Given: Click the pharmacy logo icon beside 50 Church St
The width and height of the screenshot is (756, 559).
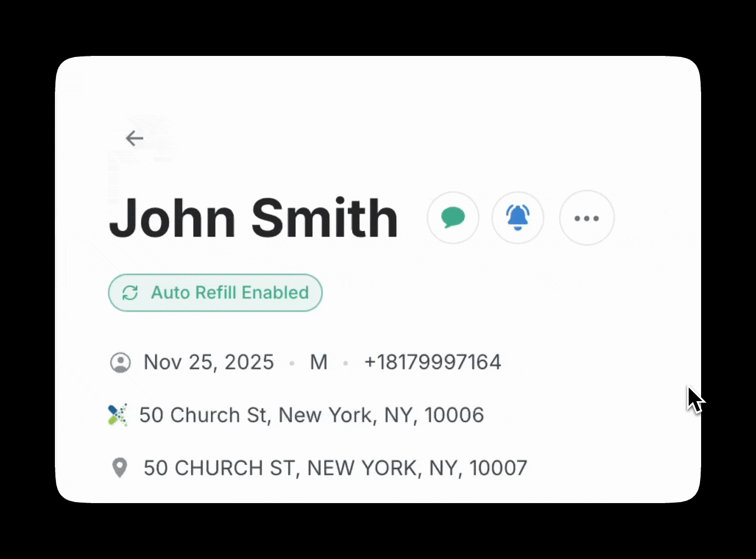Looking at the screenshot, I should coord(118,415).
